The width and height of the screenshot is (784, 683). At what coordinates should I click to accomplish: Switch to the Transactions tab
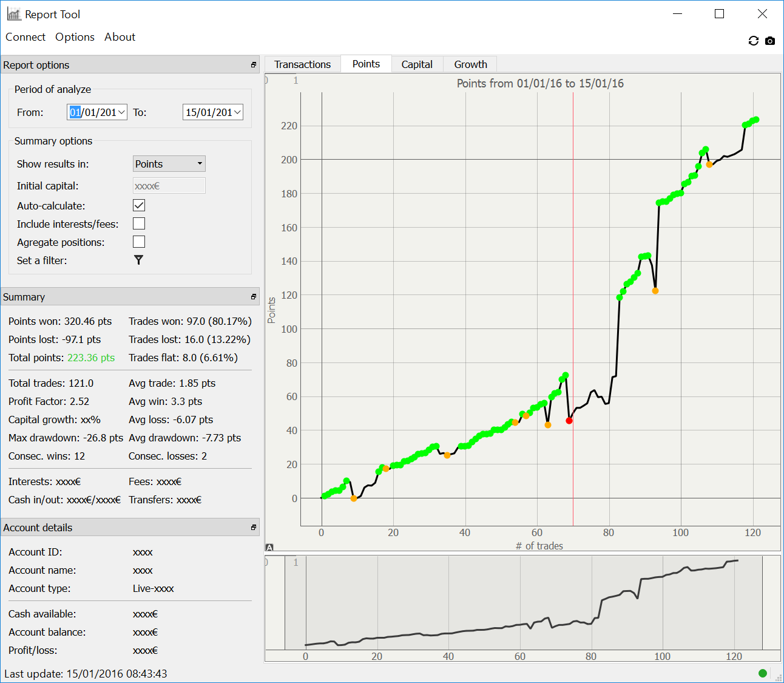pyautogui.click(x=302, y=64)
